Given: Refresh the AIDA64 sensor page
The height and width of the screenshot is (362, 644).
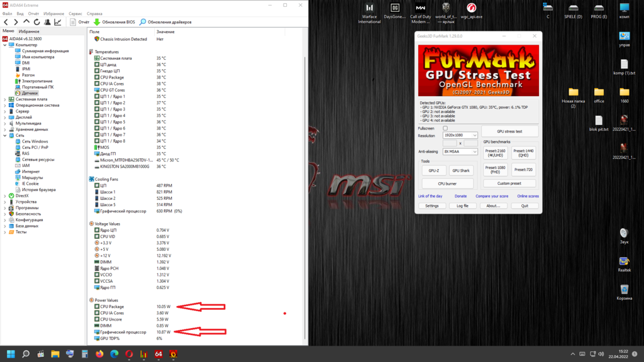Looking at the screenshot, I should [37, 22].
